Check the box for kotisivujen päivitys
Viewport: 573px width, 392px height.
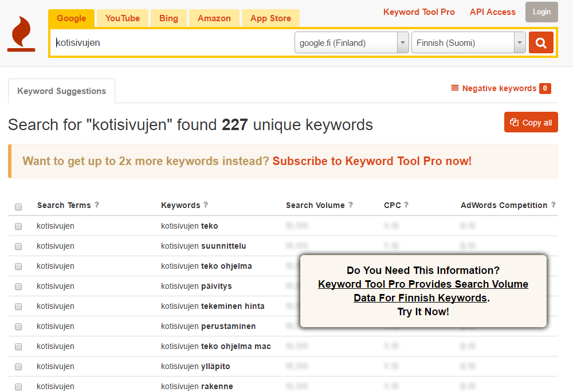18,287
